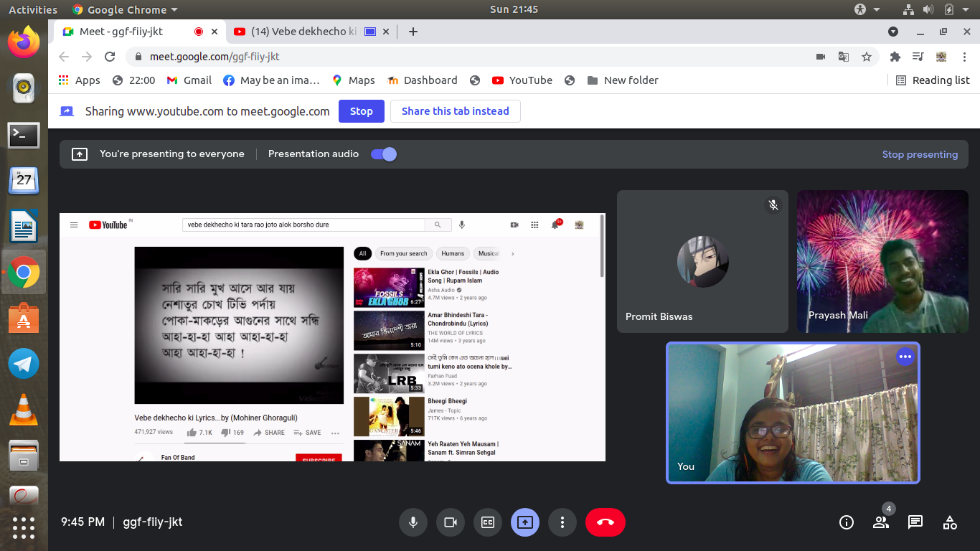
Task: Open activities shapes icon
Action: [x=950, y=522]
